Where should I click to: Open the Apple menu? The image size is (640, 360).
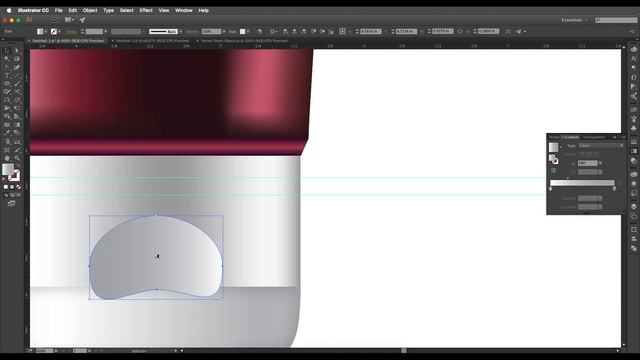click(x=9, y=10)
